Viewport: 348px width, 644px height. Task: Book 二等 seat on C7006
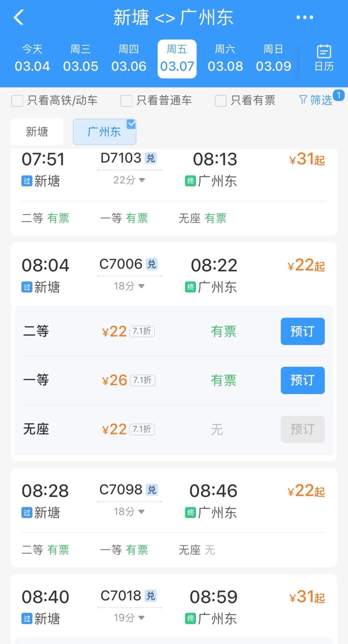tap(302, 331)
